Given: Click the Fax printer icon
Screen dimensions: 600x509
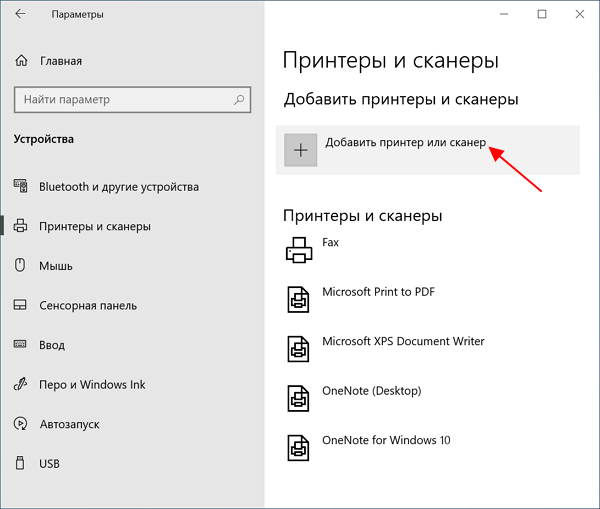Looking at the screenshot, I should (299, 250).
